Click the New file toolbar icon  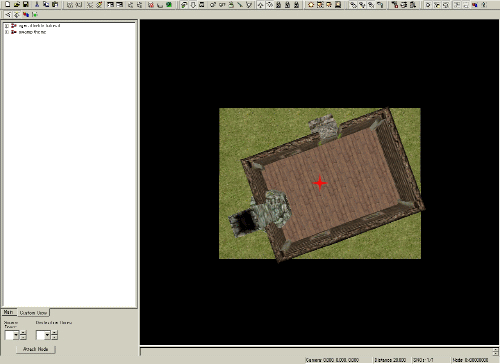click(x=8, y=5)
